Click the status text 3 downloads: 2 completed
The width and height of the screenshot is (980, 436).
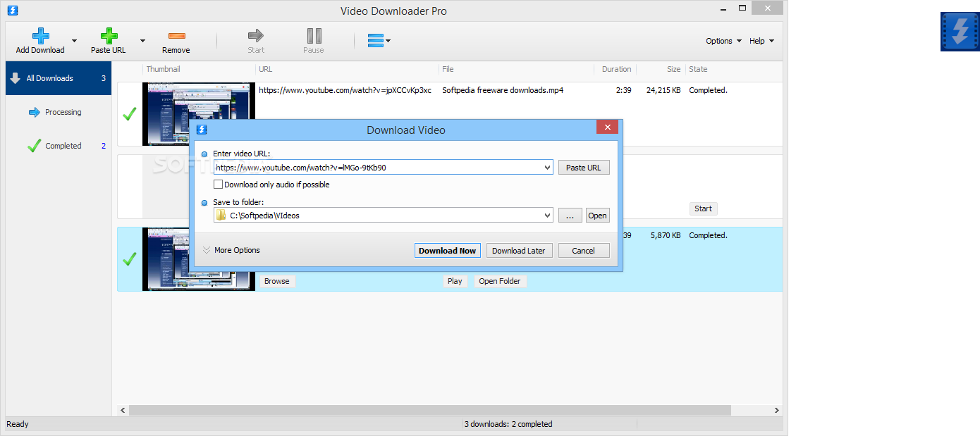tap(508, 424)
